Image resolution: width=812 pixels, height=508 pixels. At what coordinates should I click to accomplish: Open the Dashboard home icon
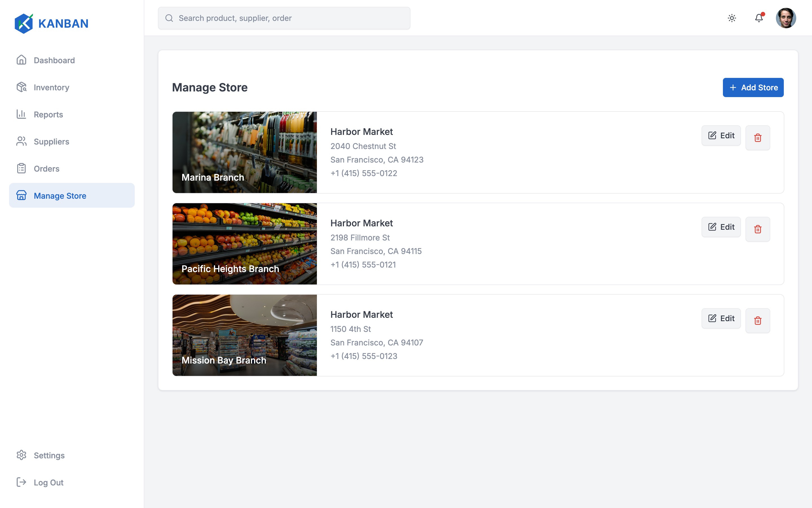(21, 60)
